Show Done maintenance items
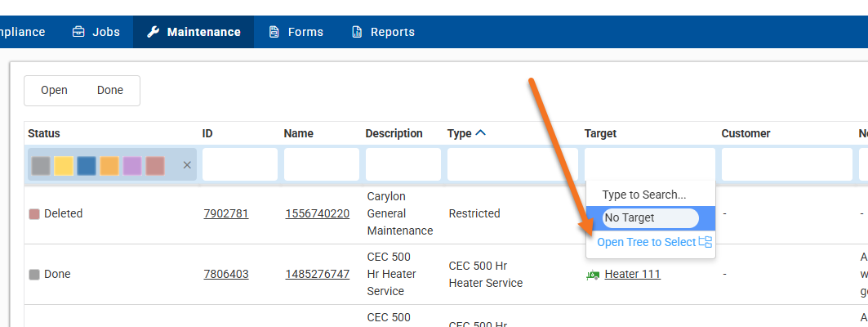Viewport: 868px width, 327px height. [x=110, y=91]
